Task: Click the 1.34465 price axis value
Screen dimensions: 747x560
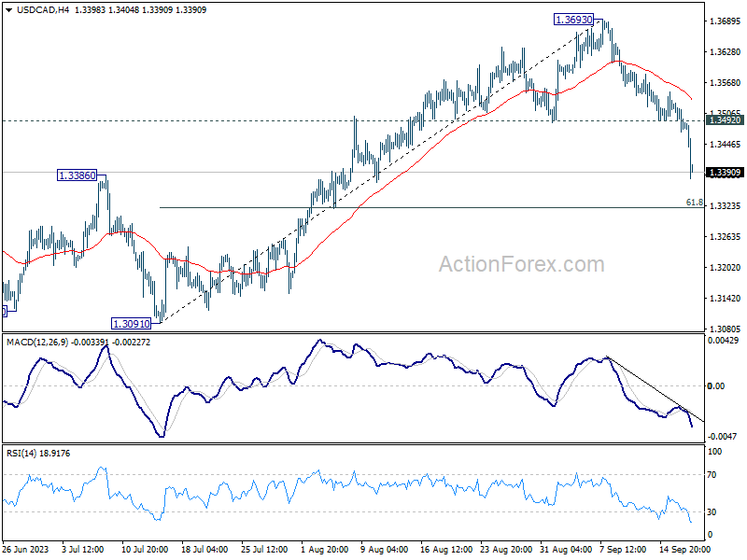Action: pyautogui.click(x=726, y=145)
